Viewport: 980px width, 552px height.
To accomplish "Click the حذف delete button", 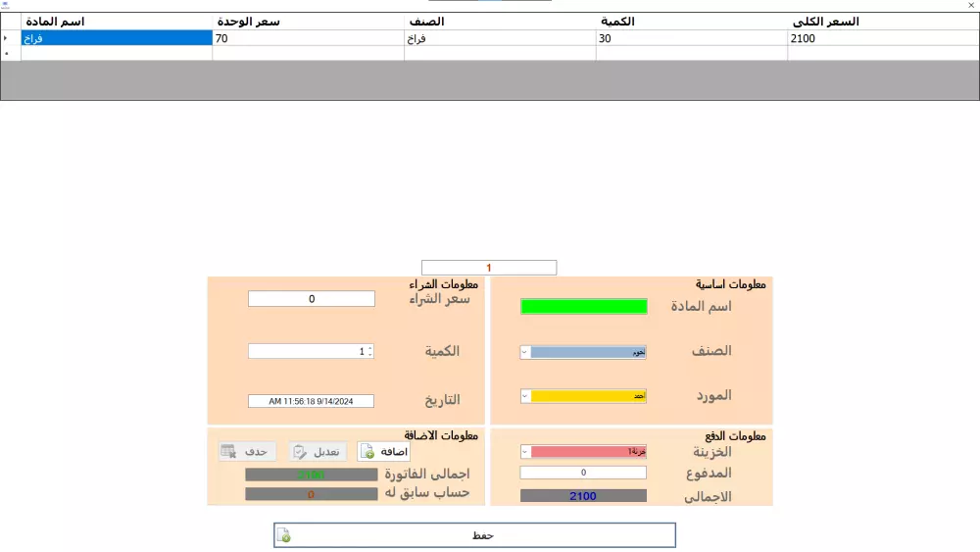I will pos(247,451).
